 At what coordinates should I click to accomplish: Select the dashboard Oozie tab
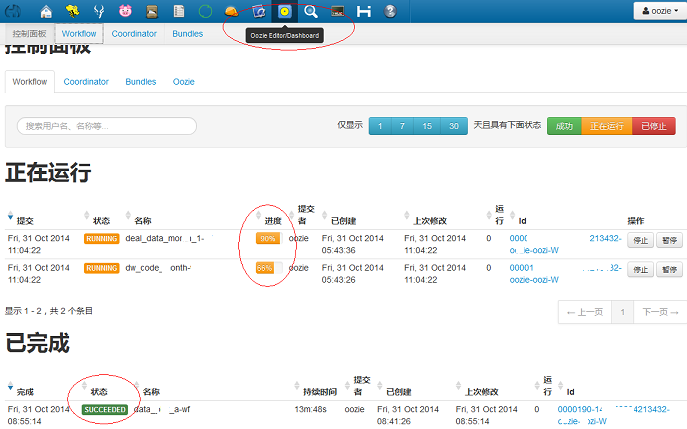pyautogui.click(x=184, y=82)
